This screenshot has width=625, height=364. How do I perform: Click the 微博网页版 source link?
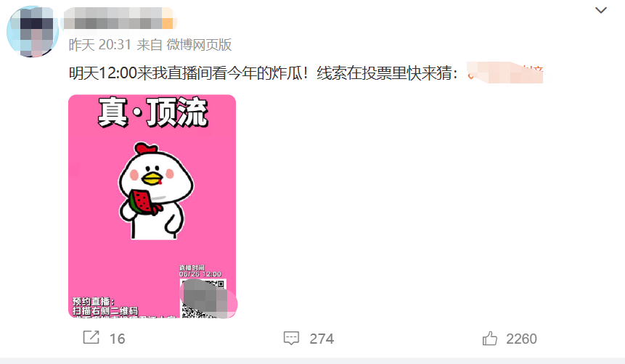tap(198, 45)
